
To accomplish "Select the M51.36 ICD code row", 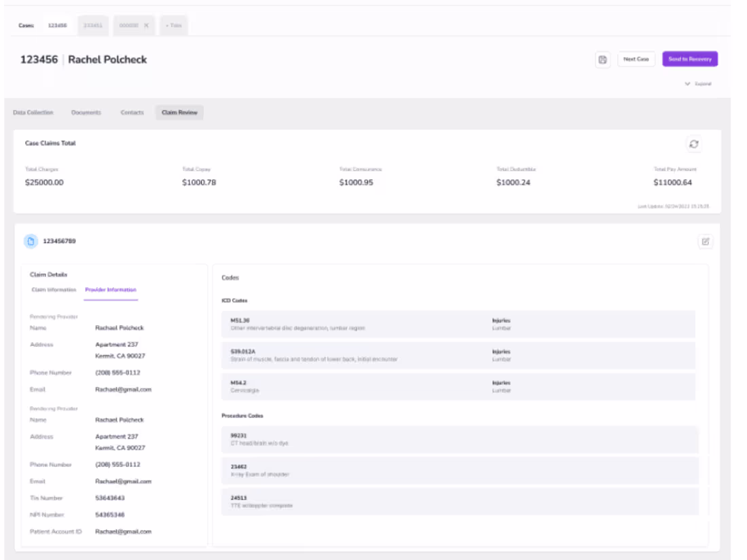I will pyautogui.click(x=458, y=324).
